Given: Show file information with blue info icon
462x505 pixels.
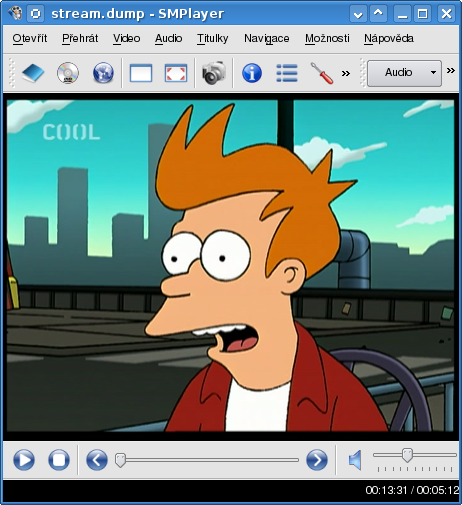Looking at the screenshot, I should coord(252,73).
